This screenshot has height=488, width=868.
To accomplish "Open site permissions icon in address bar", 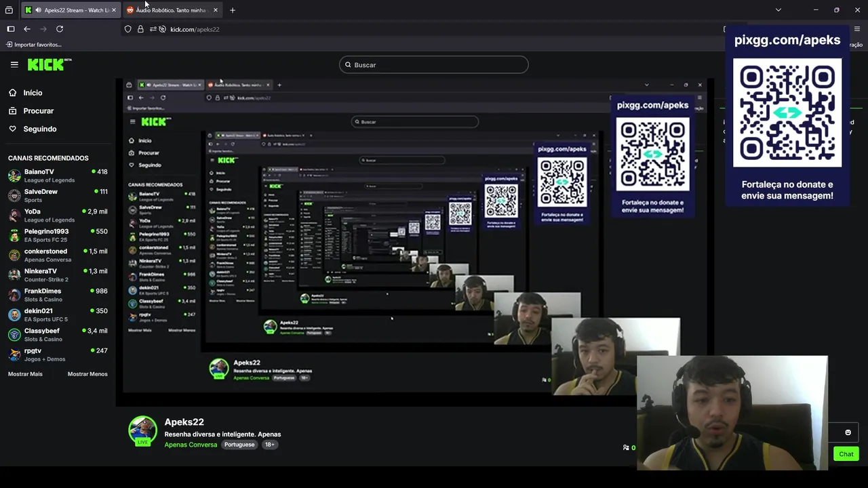I will tap(153, 29).
